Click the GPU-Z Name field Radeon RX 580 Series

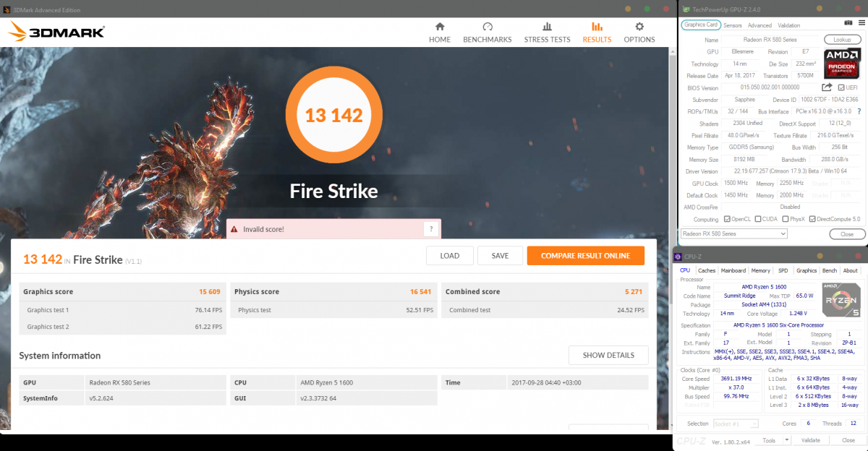click(771, 40)
